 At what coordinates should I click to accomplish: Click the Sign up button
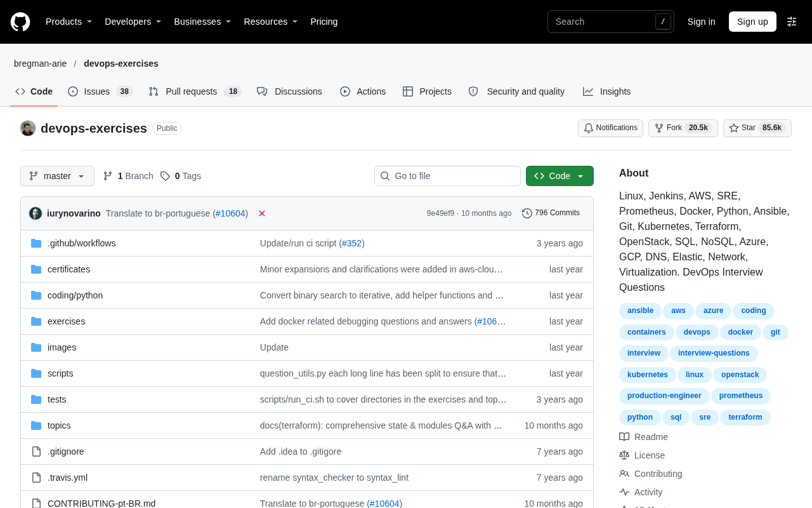coord(752,22)
